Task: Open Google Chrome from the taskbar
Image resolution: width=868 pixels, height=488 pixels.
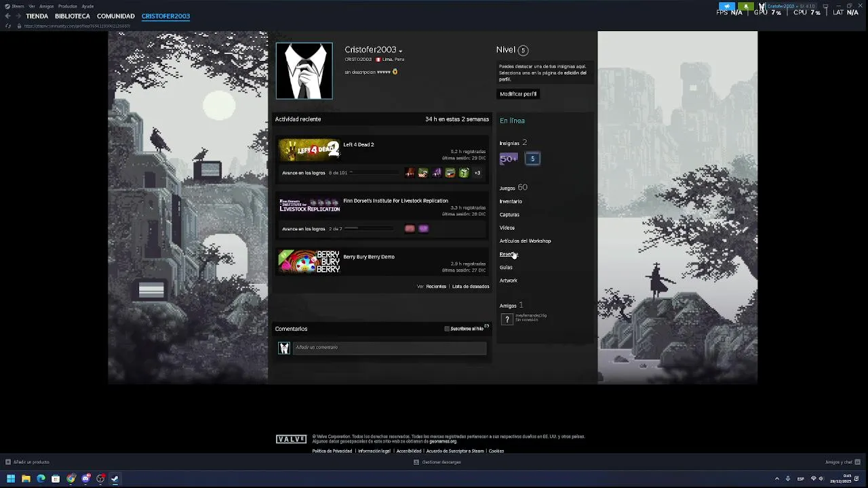Action: [x=71, y=479]
